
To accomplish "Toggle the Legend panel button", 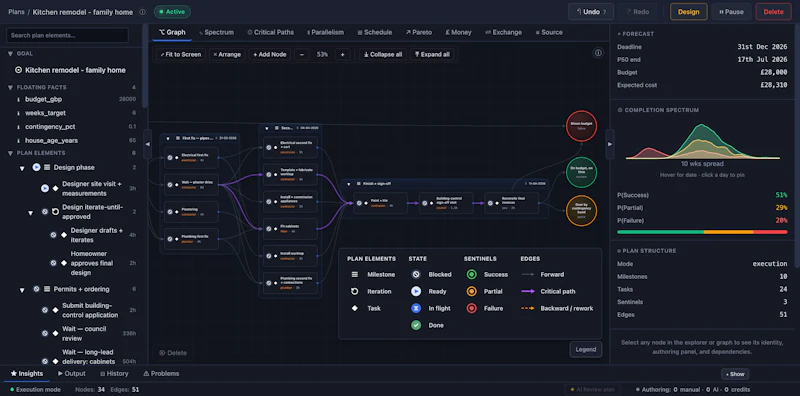I will tap(586, 350).
